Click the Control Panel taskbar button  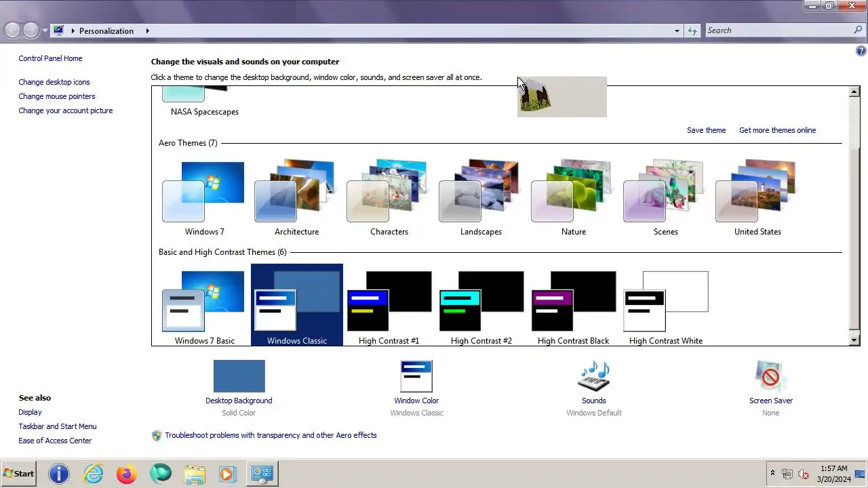[262, 474]
